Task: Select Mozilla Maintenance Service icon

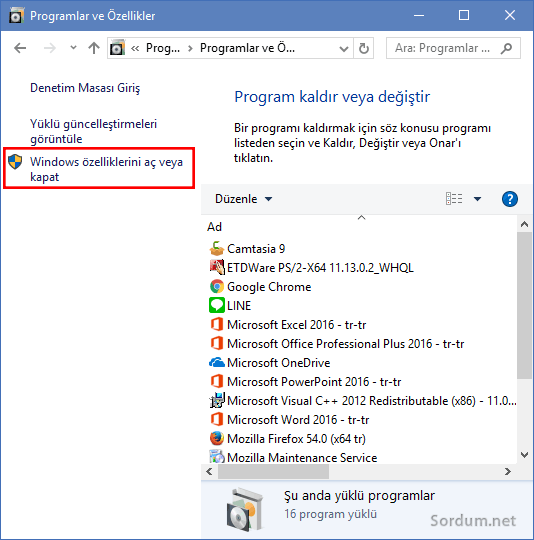Action: 217,457
